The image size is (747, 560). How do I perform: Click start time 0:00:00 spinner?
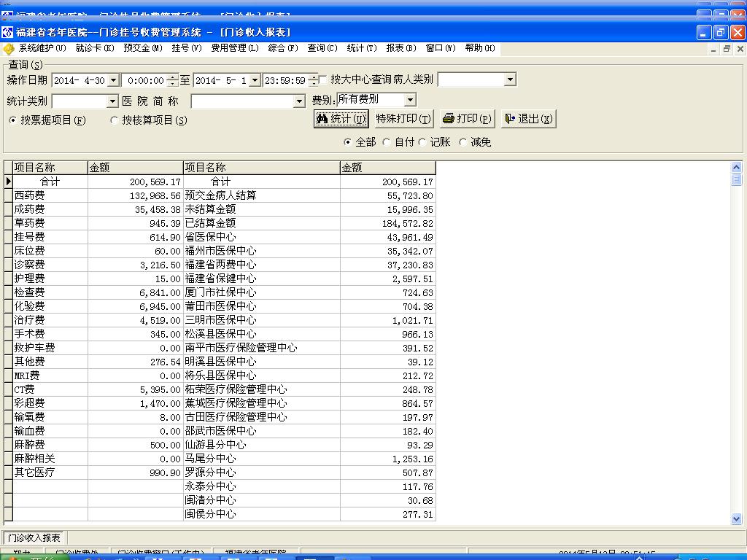pyautogui.click(x=174, y=80)
